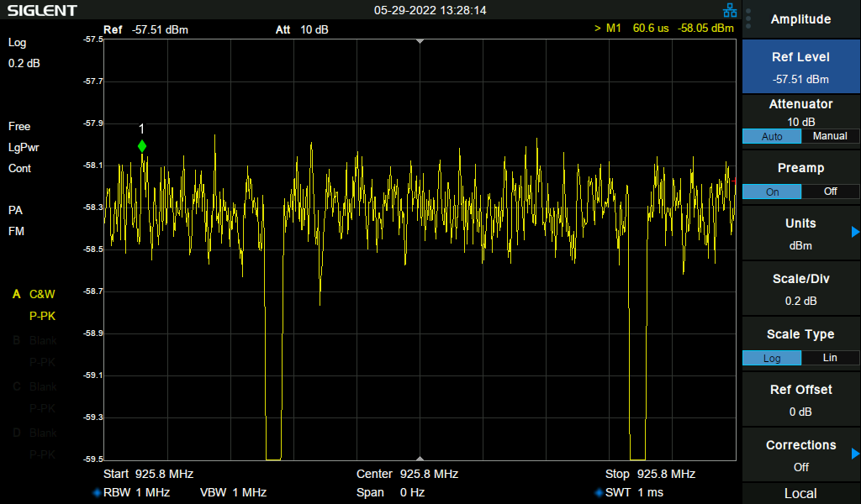
Task: Click the red trigger level marker on the right edge
Action: (734, 181)
